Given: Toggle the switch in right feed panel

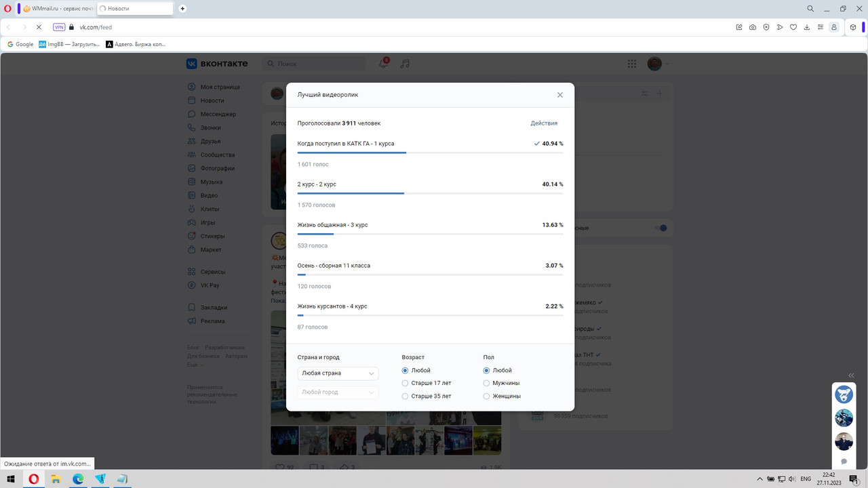Looking at the screenshot, I should [660, 228].
